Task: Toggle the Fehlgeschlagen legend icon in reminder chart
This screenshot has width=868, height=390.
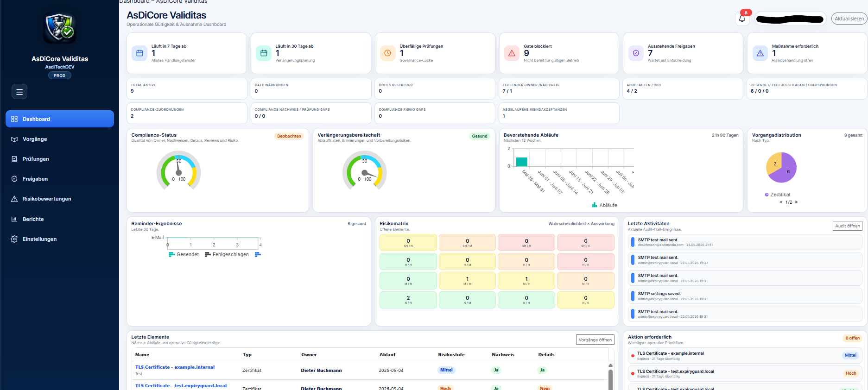Action: pos(208,254)
